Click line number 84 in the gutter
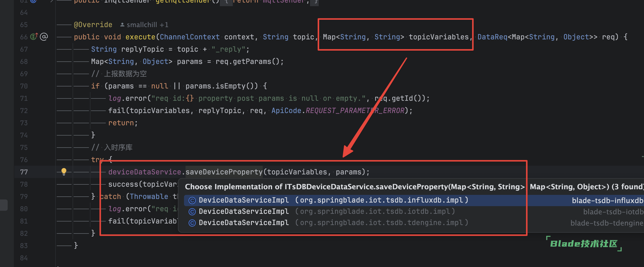Screen dimensions: 644x267 [24, 258]
